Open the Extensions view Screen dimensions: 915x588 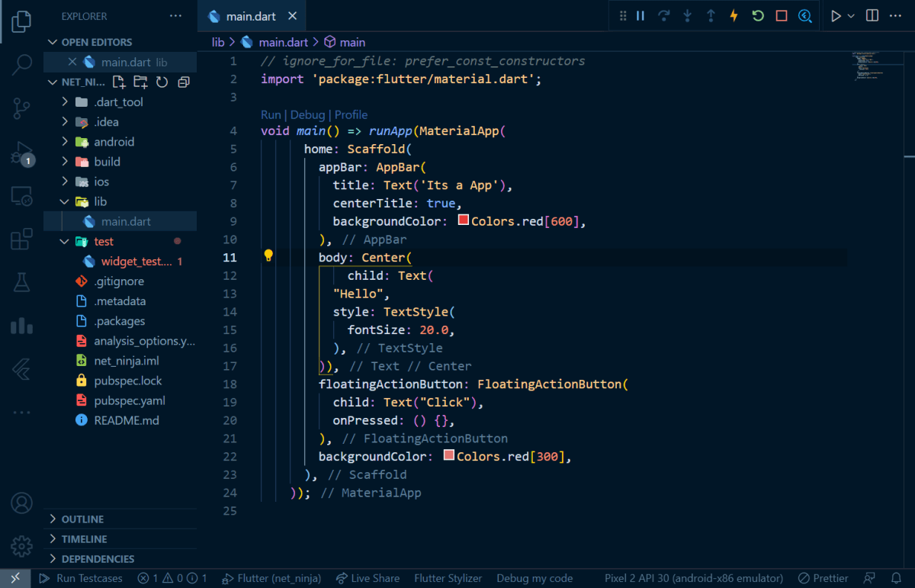pyautogui.click(x=22, y=240)
